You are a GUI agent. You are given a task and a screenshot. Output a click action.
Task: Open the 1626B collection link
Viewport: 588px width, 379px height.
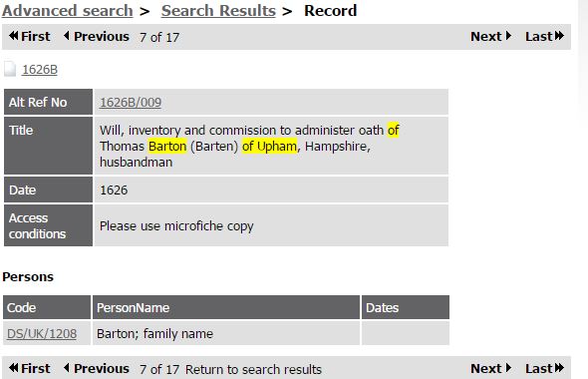(40, 70)
